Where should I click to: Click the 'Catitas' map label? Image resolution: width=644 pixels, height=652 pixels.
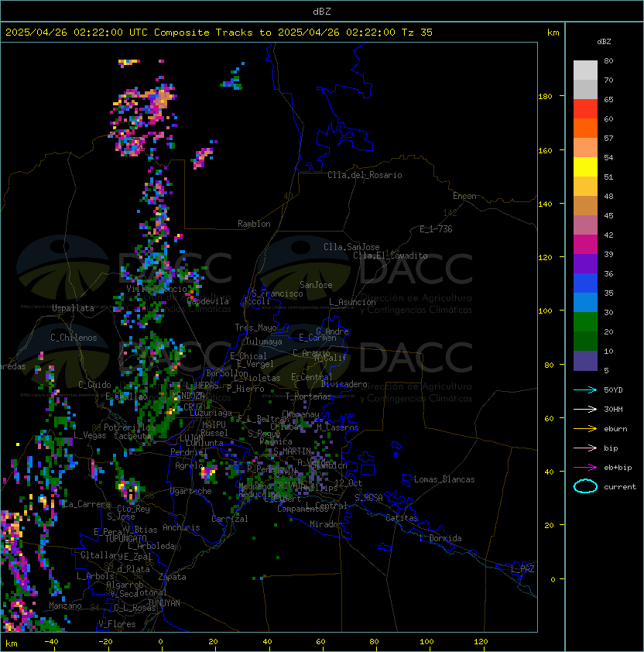pos(402,518)
